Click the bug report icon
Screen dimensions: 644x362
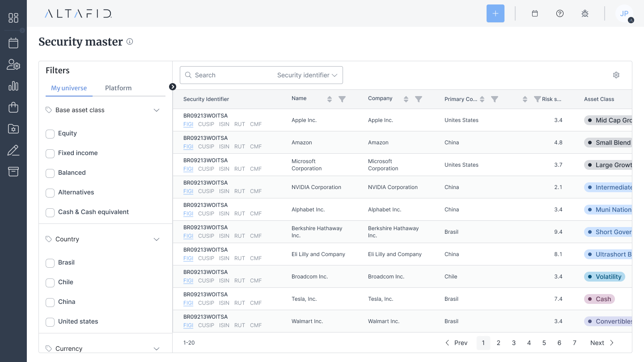pyautogui.click(x=585, y=13)
